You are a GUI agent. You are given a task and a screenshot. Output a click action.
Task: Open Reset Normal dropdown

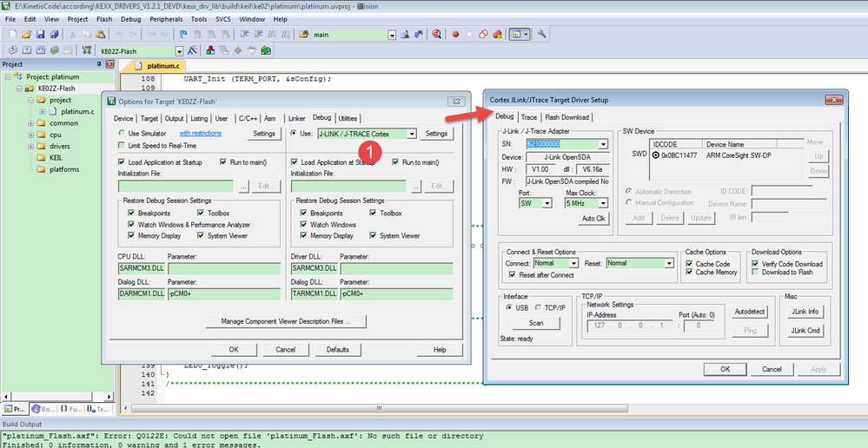[670, 263]
